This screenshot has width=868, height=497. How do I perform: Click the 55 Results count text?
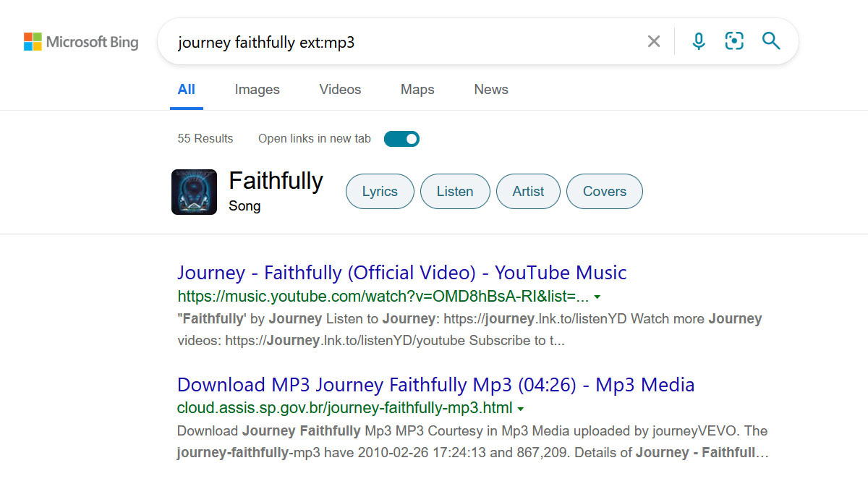pos(205,138)
